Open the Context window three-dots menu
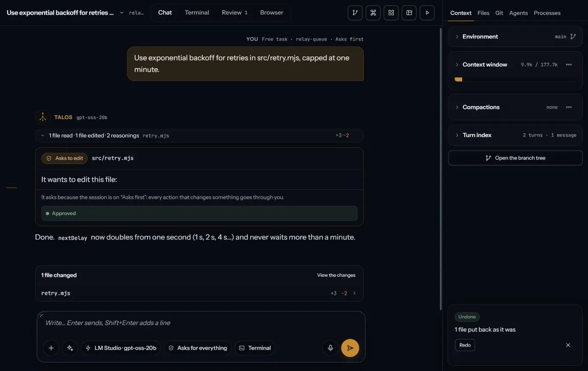 [x=569, y=65]
